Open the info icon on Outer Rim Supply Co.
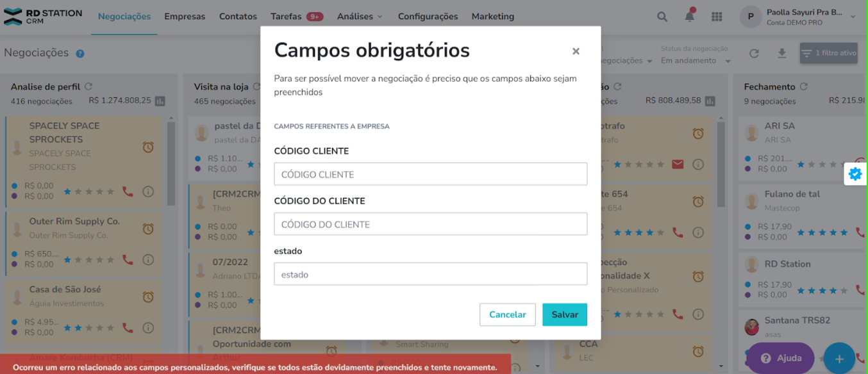 click(x=148, y=260)
